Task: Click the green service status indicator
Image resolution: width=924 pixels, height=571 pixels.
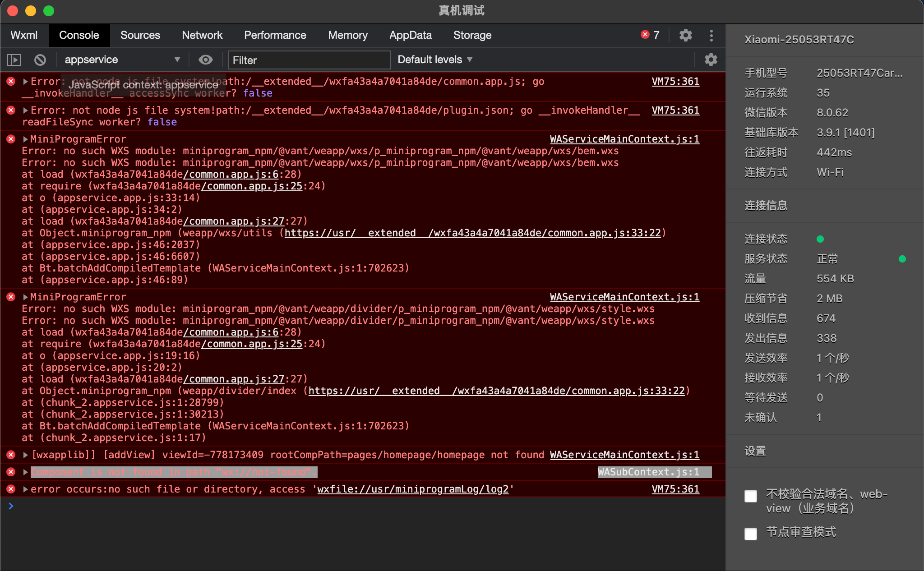Action: pos(902,259)
